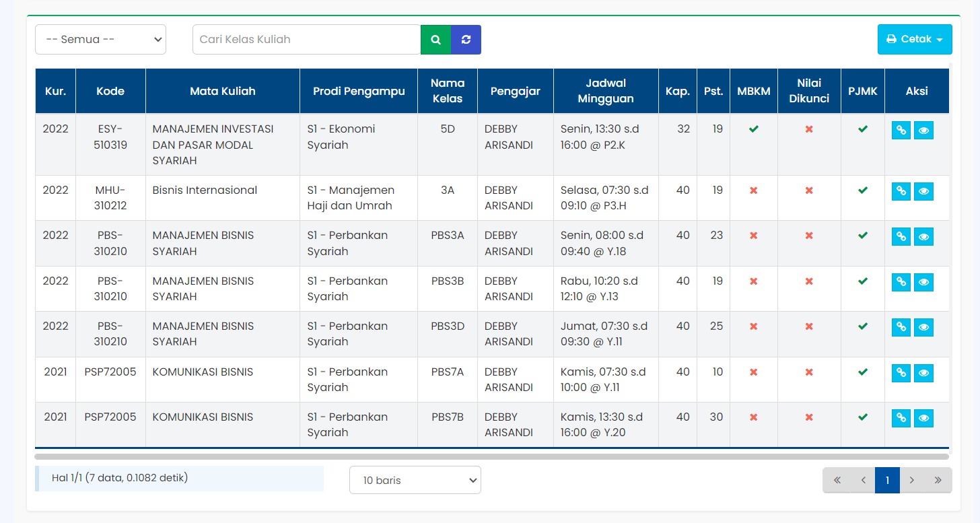The width and height of the screenshot is (980, 523).
Task: Focus the 'Cari Kelas Kuliah' search field
Action: [x=306, y=40]
